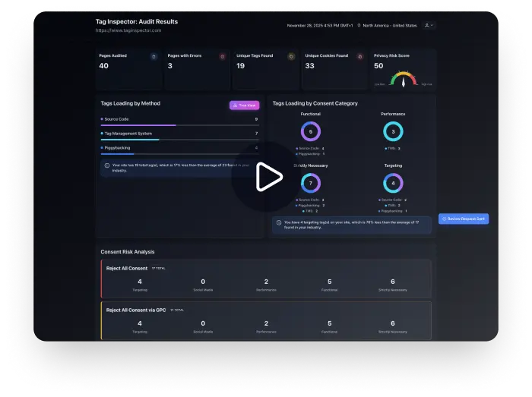Click the Reject All Consent via GPC title
The image size is (532, 397).
coord(136,310)
